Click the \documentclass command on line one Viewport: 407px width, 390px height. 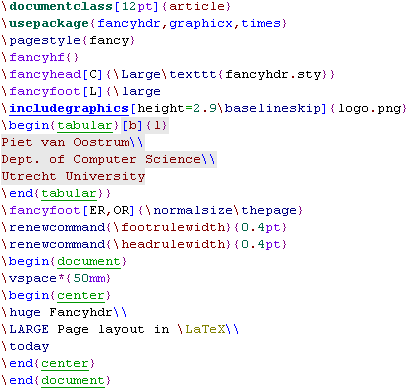coord(57,6)
